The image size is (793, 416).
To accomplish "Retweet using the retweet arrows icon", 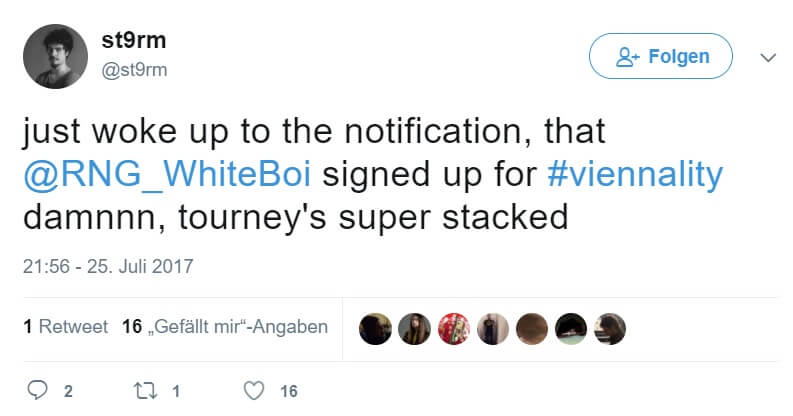I will tap(148, 391).
